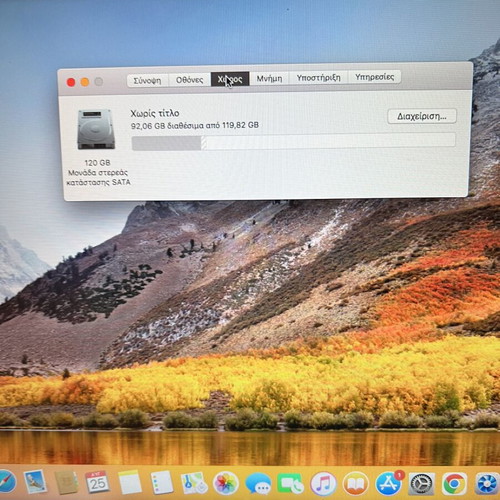Launch Google Chrome from the Dock
This screenshot has width=500, height=500.
point(454,484)
